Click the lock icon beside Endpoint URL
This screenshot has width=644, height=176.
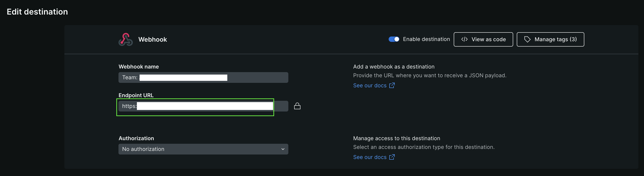point(297,106)
